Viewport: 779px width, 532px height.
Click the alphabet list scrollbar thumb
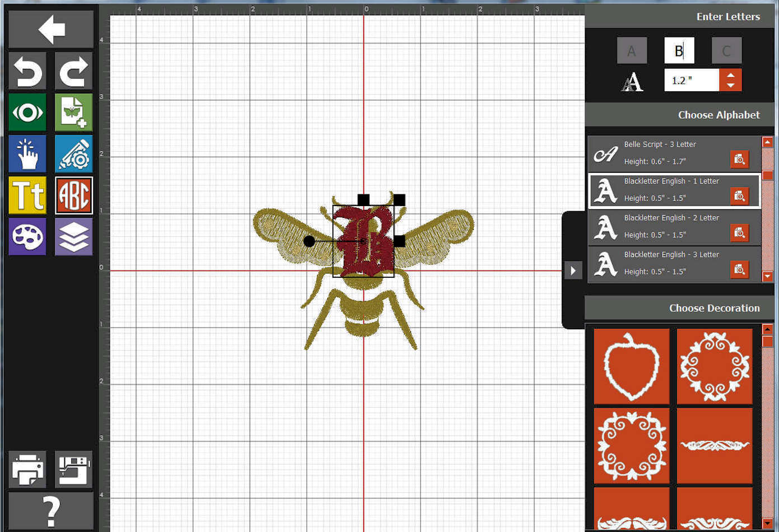pyautogui.click(x=768, y=175)
